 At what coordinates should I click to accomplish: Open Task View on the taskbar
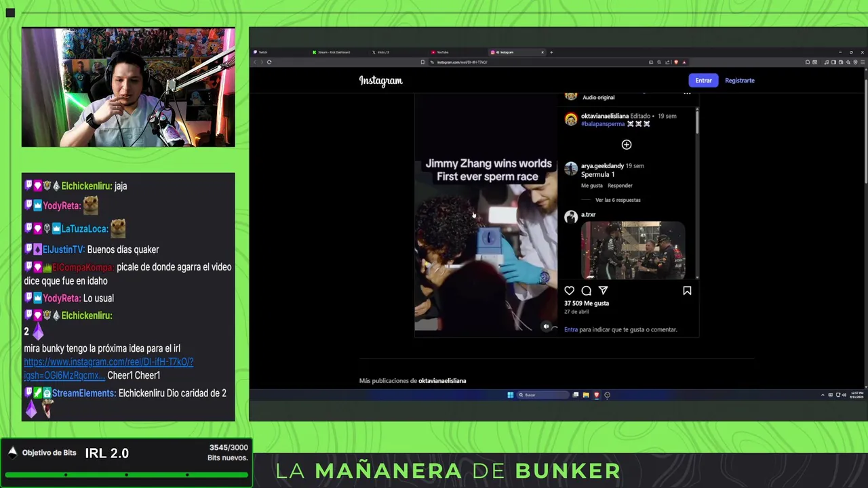(576, 395)
